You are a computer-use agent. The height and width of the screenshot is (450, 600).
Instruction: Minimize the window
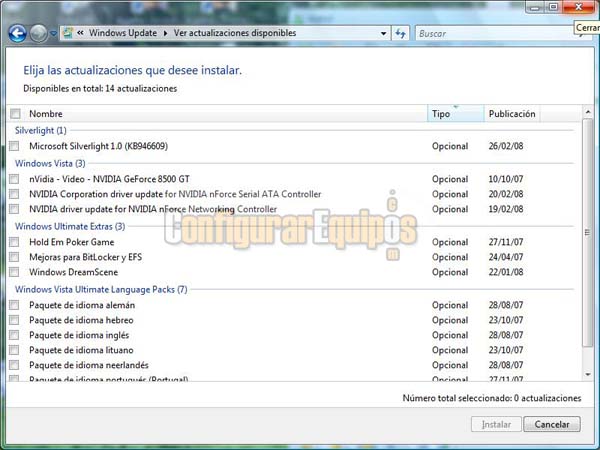point(535,7)
